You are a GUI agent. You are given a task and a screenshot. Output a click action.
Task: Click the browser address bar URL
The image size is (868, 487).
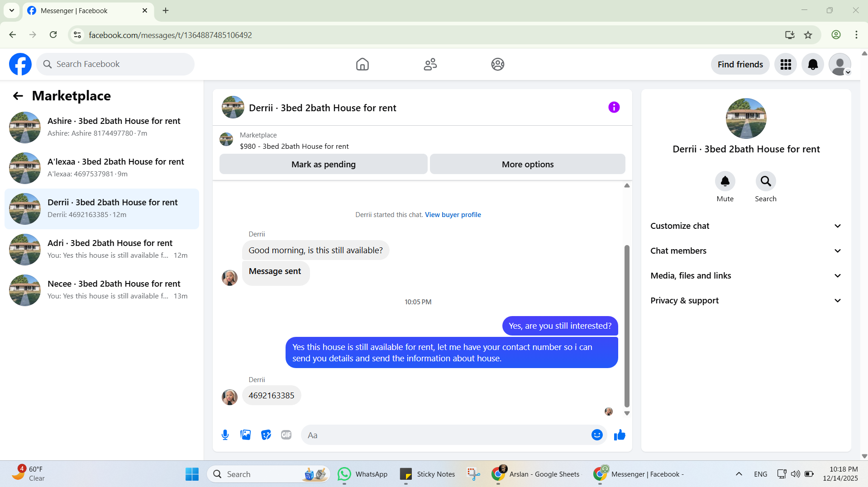[x=170, y=35]
